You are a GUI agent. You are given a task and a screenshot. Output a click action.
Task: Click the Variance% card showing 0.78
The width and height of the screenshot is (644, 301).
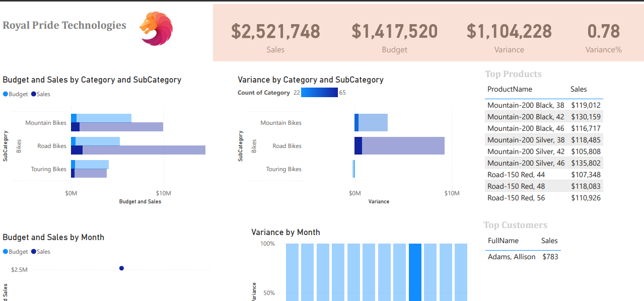[603, 37]
